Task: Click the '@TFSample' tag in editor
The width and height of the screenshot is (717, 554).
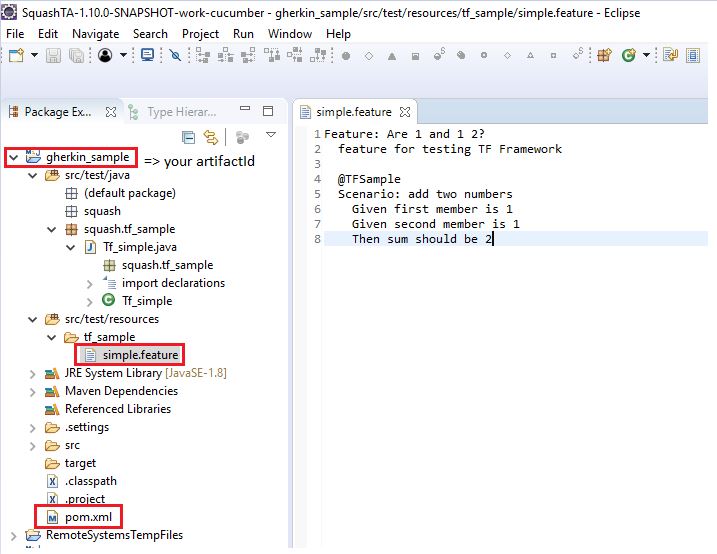Action: click(369, 179)
